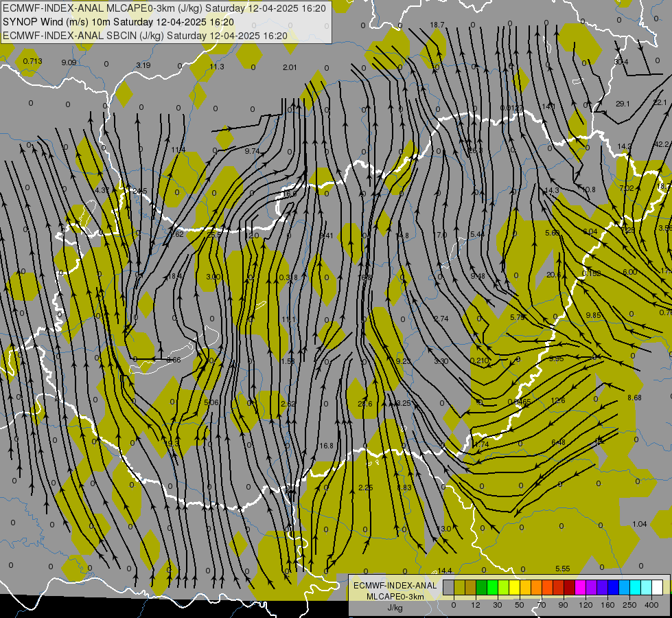Viewport: 672px width, 618px height.
Task: Click the map value 9.09
Action: tap(69, 62)
